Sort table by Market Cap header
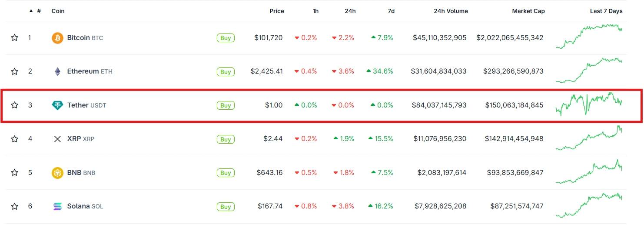644x225 pixels. [528, 11]
